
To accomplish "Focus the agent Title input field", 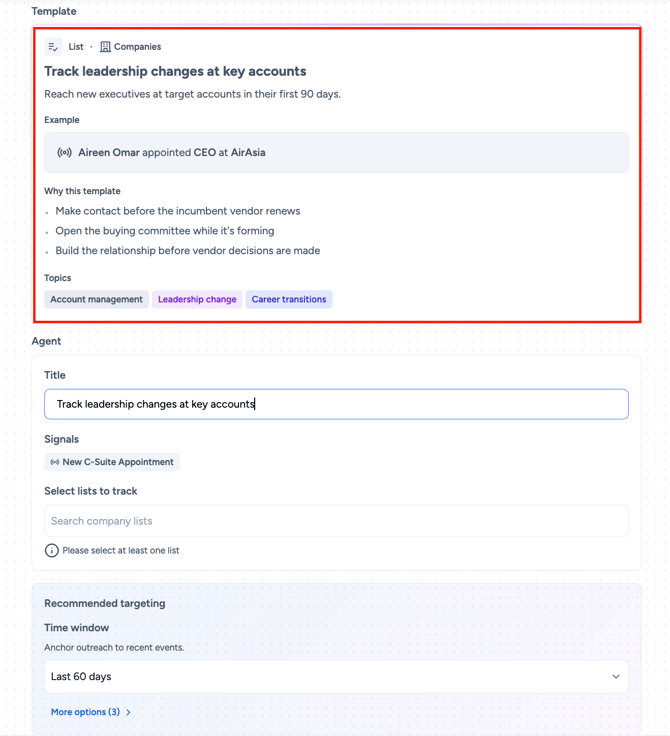I will pyautogui.click(x=336, y=404).
